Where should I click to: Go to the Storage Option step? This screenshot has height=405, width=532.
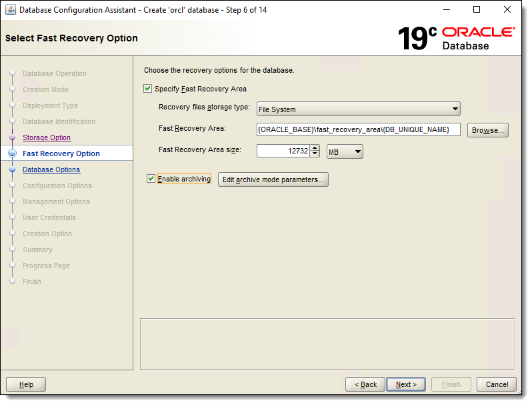(47, 138)
